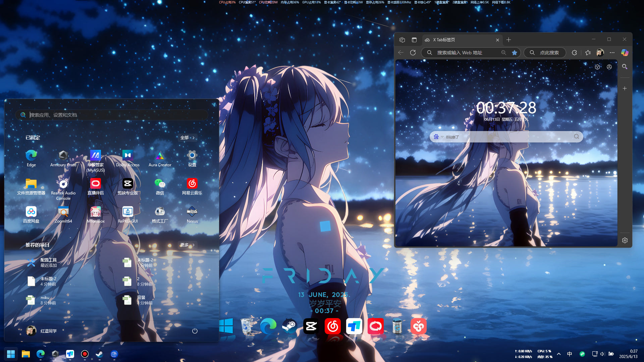This screenshot has height=362, width=644.
Task: Launch 网易云音乐 from pinned apps
Action: (192, 186)
